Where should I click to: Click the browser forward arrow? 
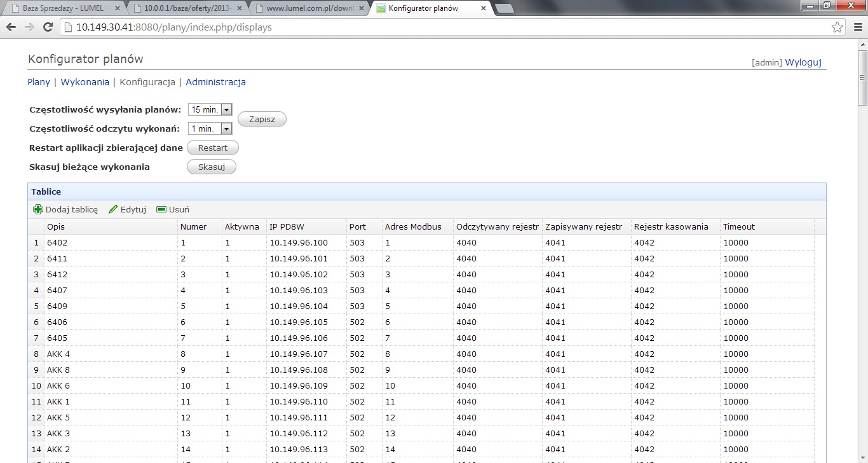(29, 27)
